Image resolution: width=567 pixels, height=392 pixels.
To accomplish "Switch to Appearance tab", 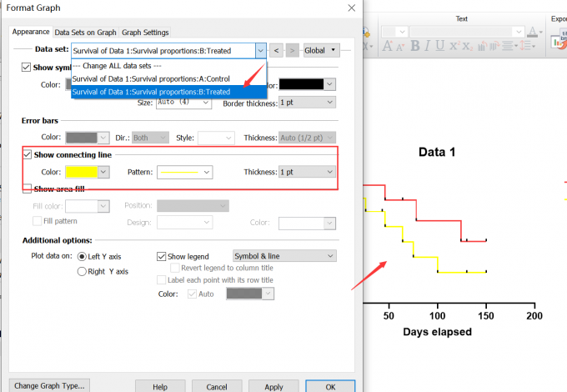I will click(x=31, y=32).
